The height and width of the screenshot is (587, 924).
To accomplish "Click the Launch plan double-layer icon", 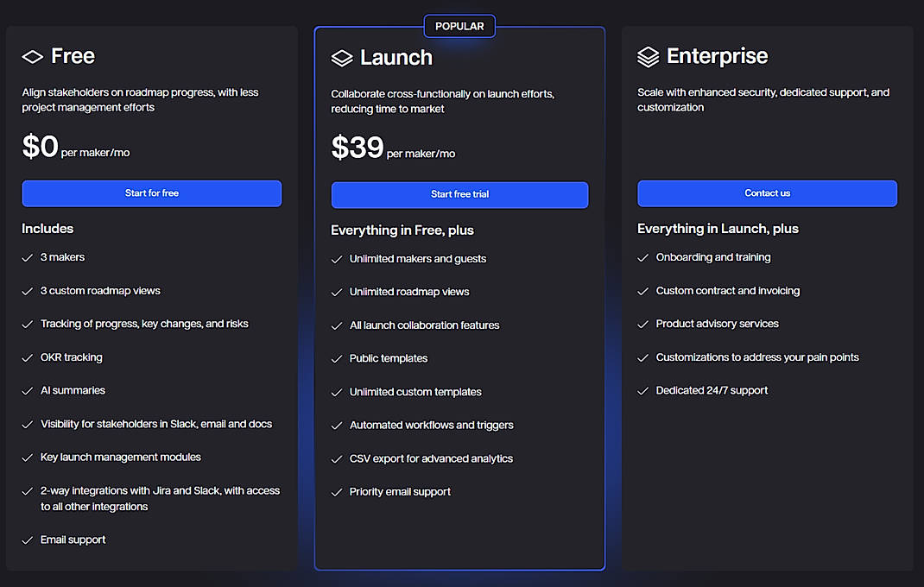I will click(342, 58).
